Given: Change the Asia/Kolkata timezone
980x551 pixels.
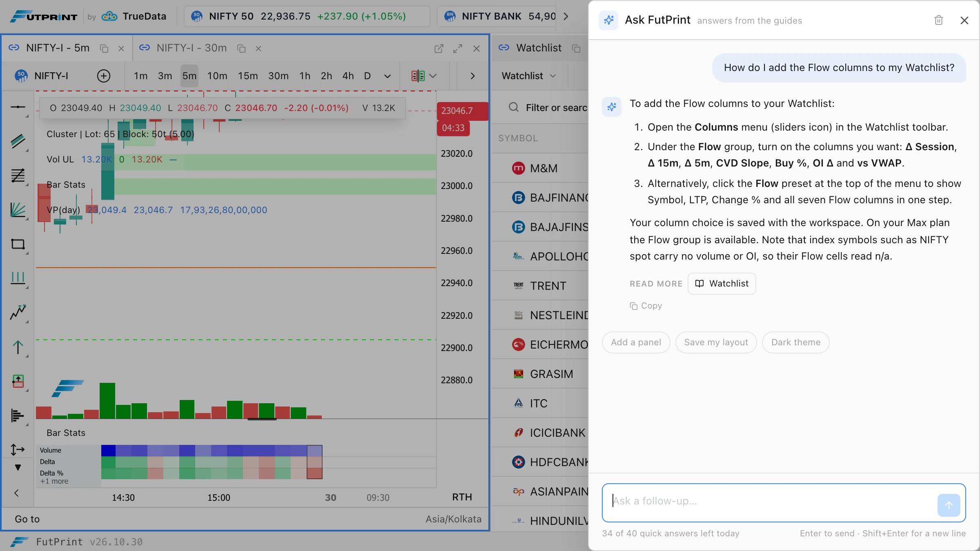Looking at the screenshot, I should [453, 519].
